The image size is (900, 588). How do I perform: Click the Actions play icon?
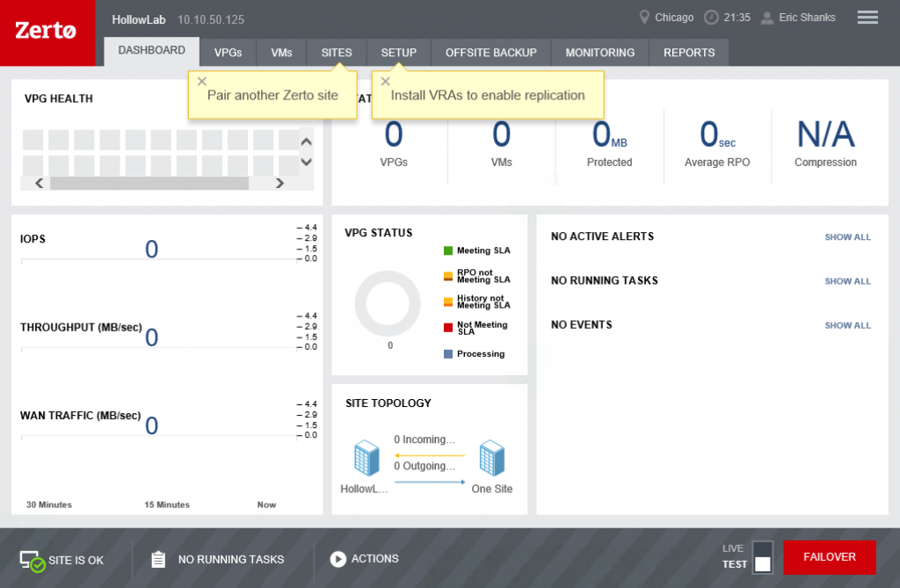click(x=338, y=559)
